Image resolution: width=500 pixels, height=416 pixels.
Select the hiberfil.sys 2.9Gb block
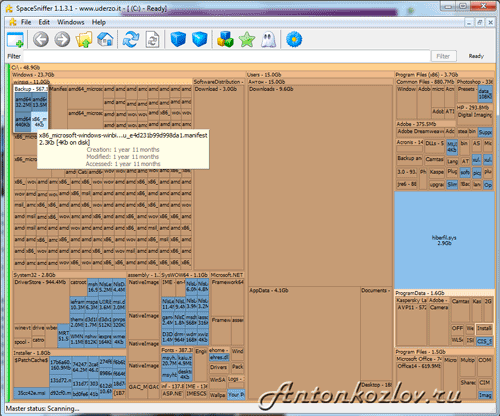tap(444, 240)
